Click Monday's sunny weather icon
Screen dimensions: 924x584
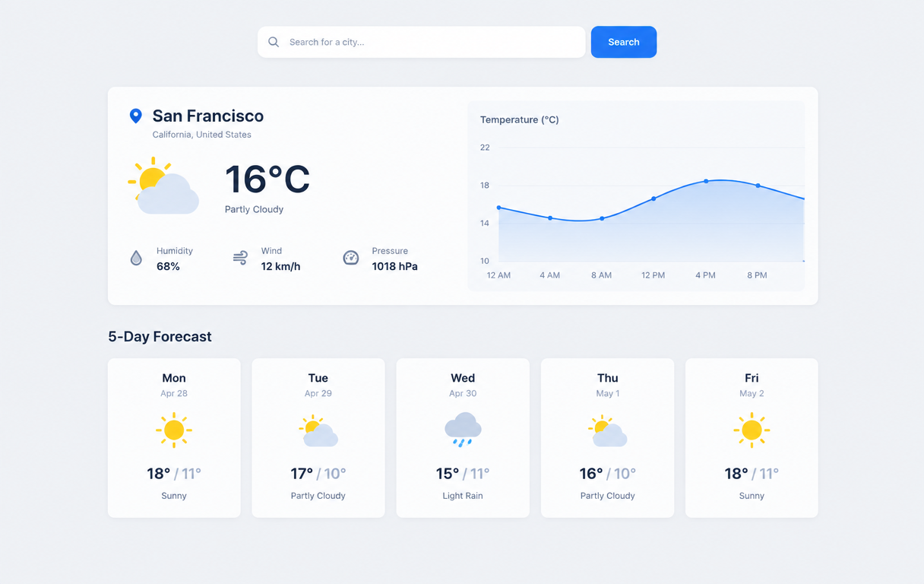[174, 430]
